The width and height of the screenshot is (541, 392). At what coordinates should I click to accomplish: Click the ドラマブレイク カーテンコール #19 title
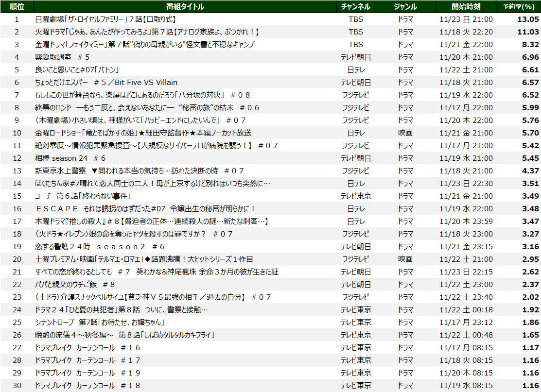tap(87, 373)
